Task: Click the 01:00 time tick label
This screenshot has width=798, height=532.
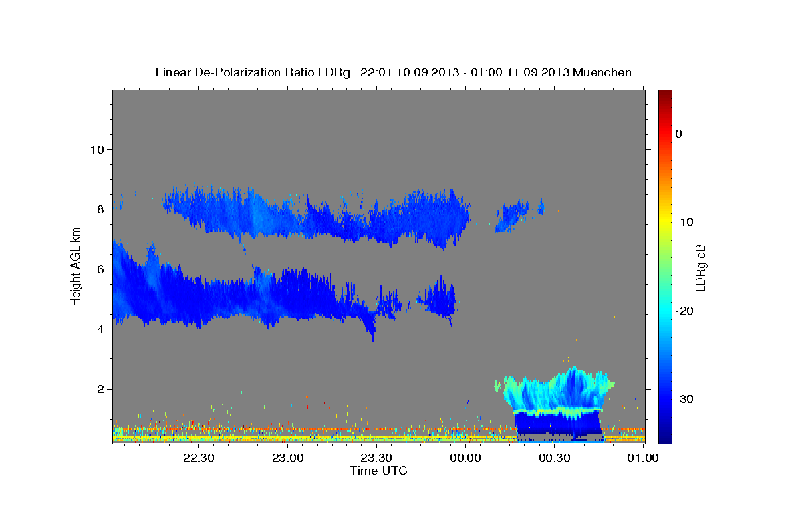Action: [x=642, y=458]
